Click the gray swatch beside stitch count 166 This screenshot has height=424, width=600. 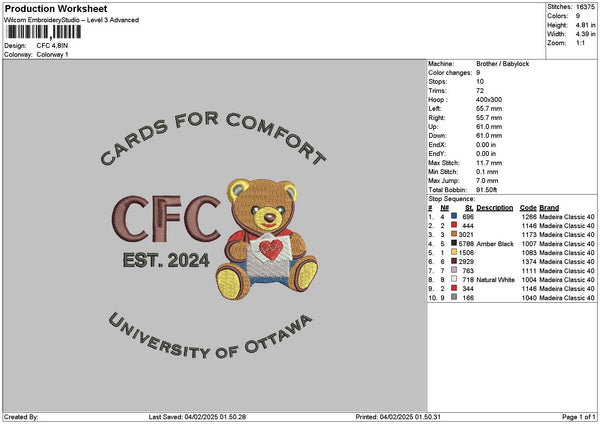pos(454,297)
